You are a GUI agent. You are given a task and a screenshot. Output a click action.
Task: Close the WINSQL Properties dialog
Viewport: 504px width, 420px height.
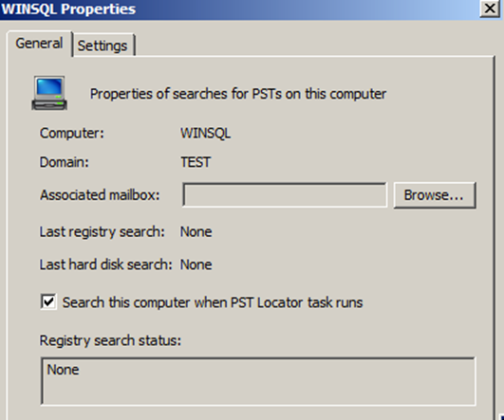[490, 9]
